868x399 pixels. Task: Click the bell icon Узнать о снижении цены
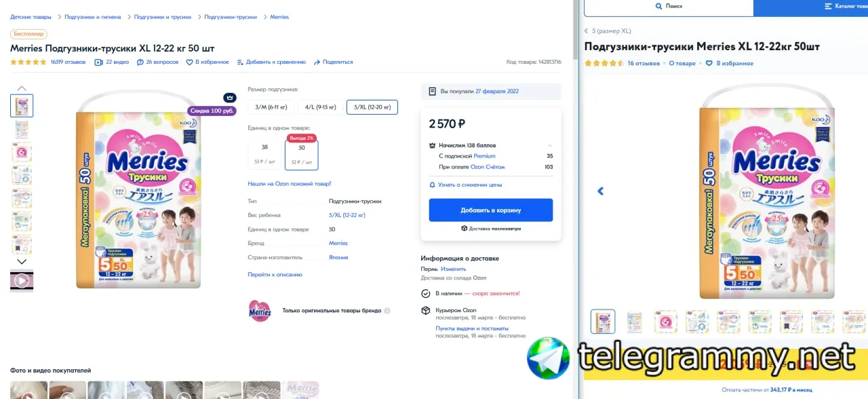point(432,185)
